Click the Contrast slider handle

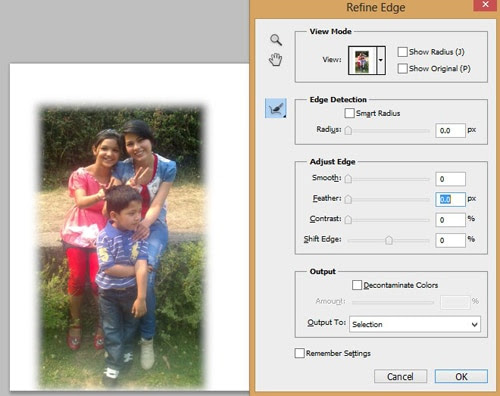click(348, 220)
